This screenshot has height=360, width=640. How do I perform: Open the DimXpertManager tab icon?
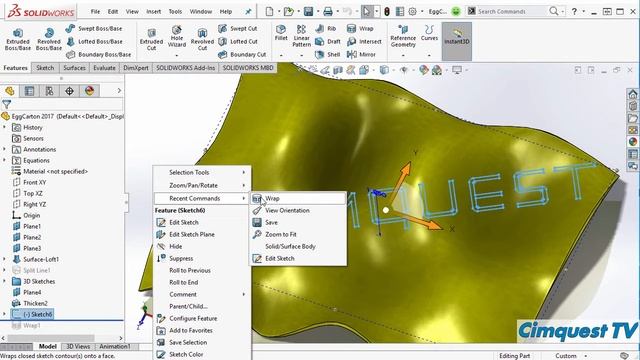[69, 91]
